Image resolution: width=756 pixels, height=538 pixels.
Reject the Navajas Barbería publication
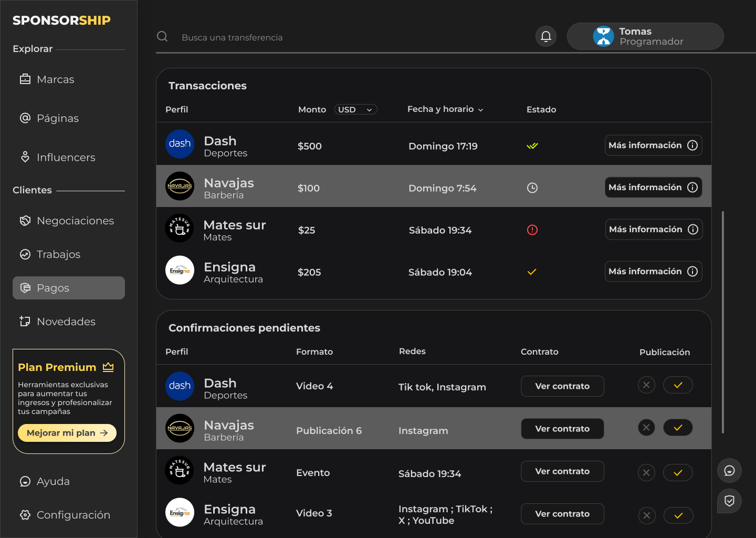click(x=646, y=427)
